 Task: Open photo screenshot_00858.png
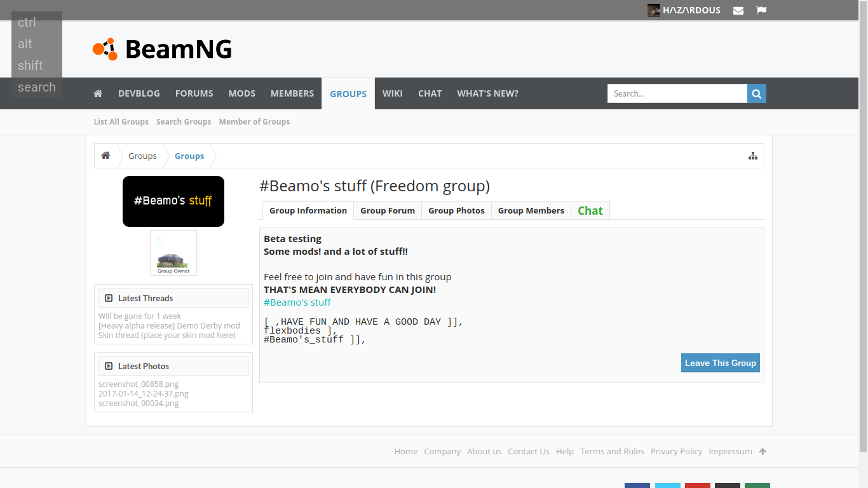[x=139, y=384]
